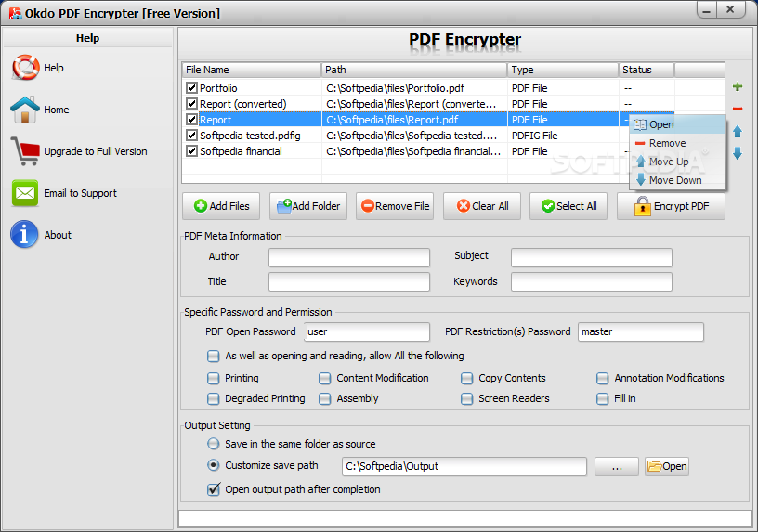Click the Help lifebuoy icon

(x=25, y=67)
